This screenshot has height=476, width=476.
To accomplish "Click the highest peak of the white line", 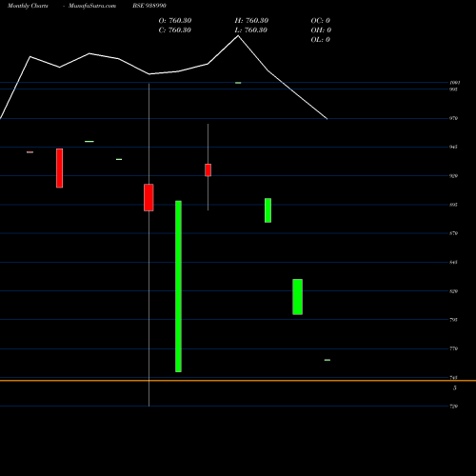I will pyautogui.click(x=238, y=36).
